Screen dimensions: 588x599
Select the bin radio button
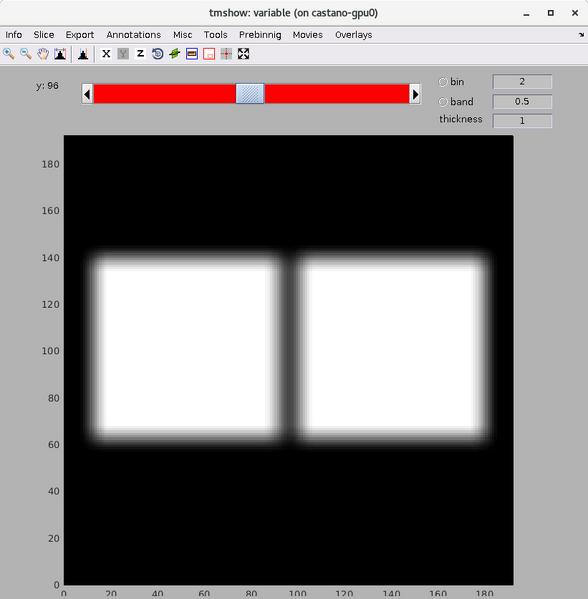pyautogui.click(x=442, y=82)
